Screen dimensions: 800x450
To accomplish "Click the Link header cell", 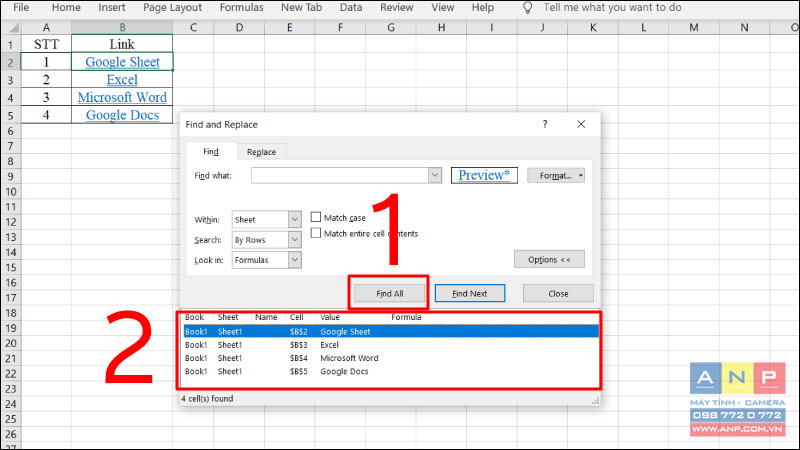I will click(x=122, y=44).
